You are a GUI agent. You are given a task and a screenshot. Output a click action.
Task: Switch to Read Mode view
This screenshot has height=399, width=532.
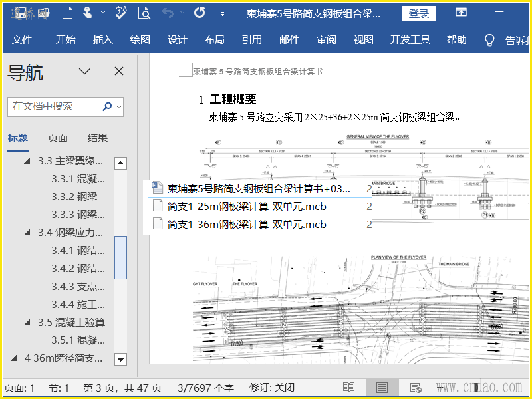(x=348, y=388)
